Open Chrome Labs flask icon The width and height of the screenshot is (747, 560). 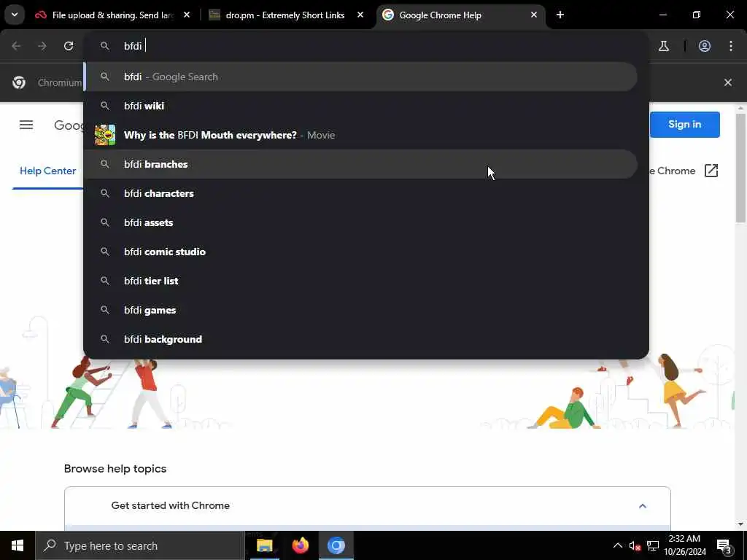664,46
